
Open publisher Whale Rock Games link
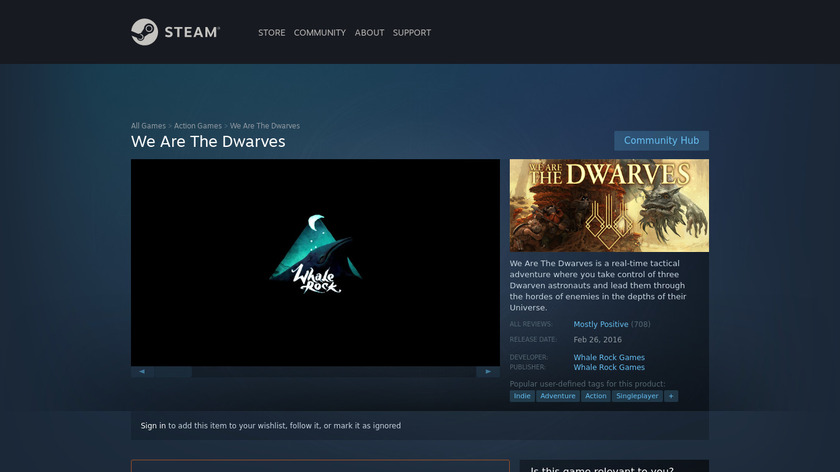[x=609, y=367]
